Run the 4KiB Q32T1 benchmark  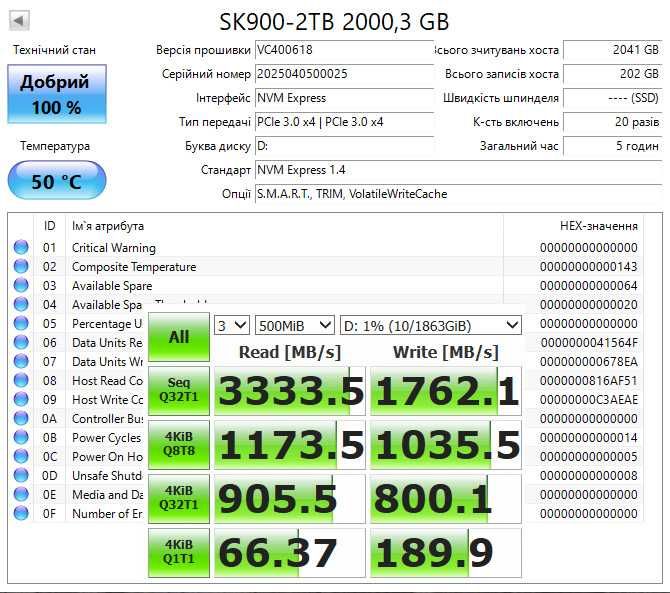point(179,499)
